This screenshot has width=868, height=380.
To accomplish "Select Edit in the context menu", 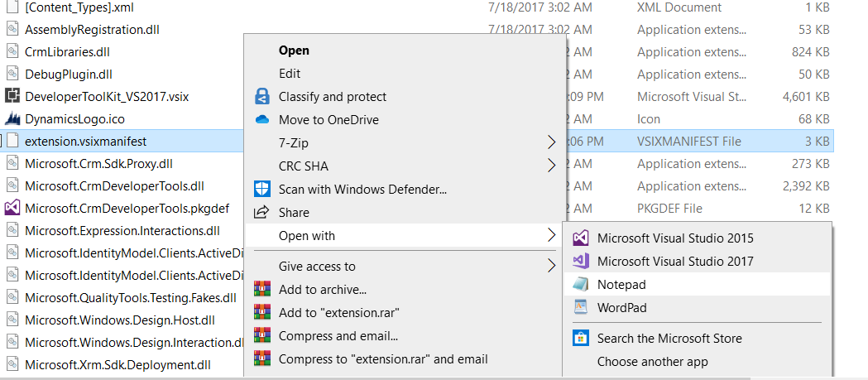I will click(290, 74).
